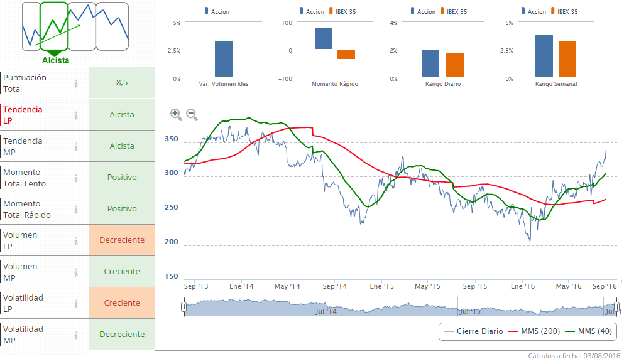The height and width of the screenshot is (364, 624).
Task: Open info icon for Momento Total Lento
Action: (x=76, y=178)
